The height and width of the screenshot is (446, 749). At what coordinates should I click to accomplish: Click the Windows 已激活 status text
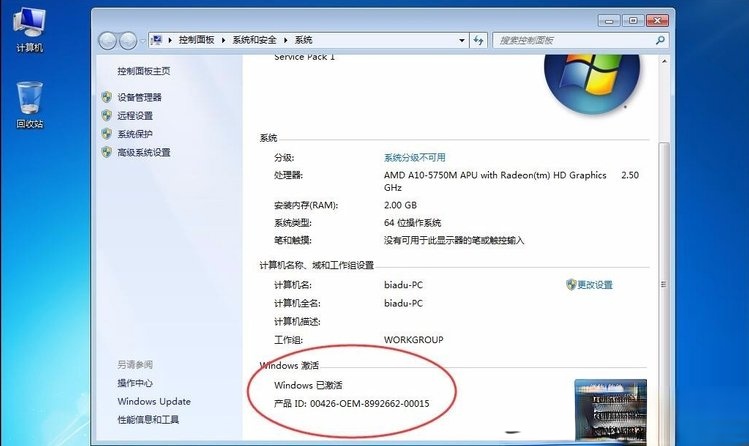click(308, 385)
